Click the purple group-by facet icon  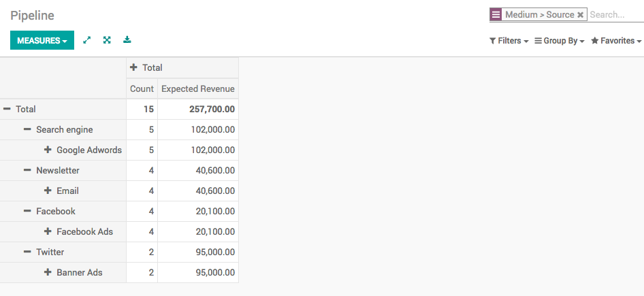496,15
